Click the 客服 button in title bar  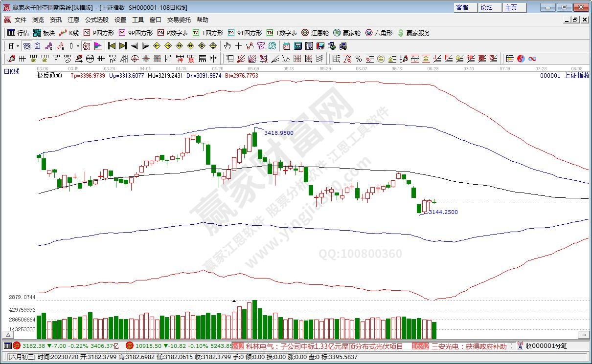[x=462, y=7]
